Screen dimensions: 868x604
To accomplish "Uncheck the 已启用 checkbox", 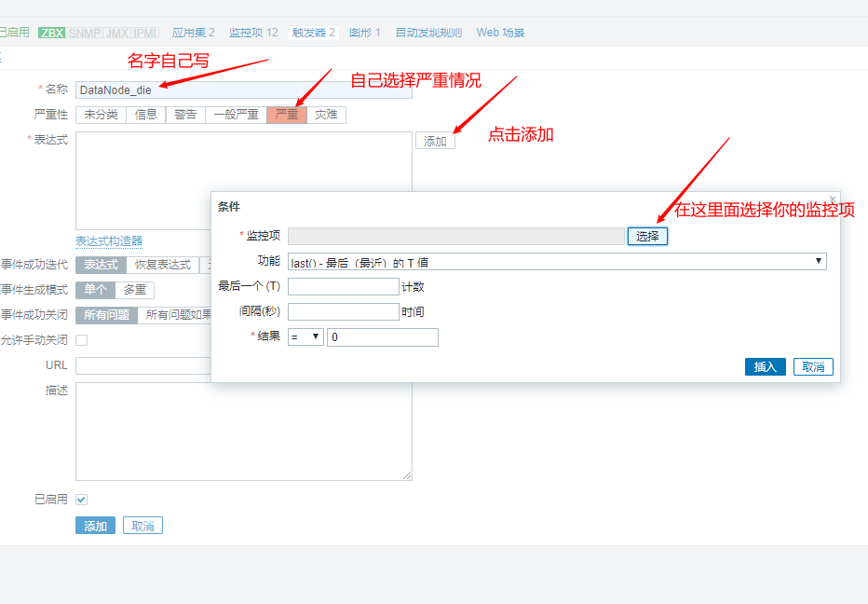I will tap(81, 499).
